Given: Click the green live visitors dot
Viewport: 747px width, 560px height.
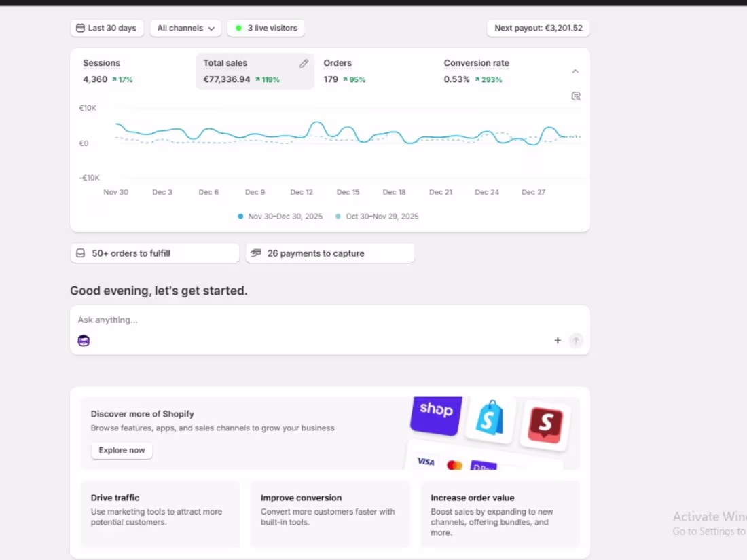Looking at the screenshot, I should click(238, 28).
